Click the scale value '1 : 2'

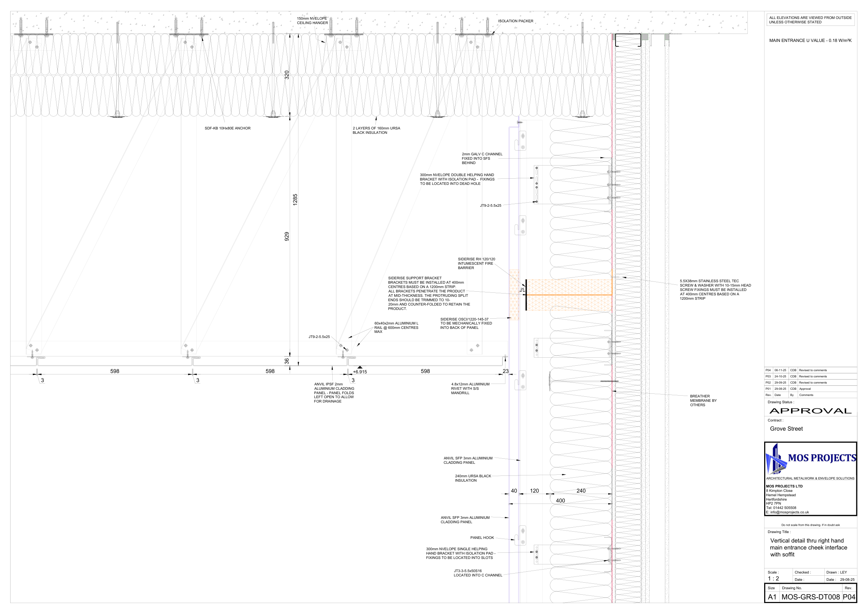(773, 578)
